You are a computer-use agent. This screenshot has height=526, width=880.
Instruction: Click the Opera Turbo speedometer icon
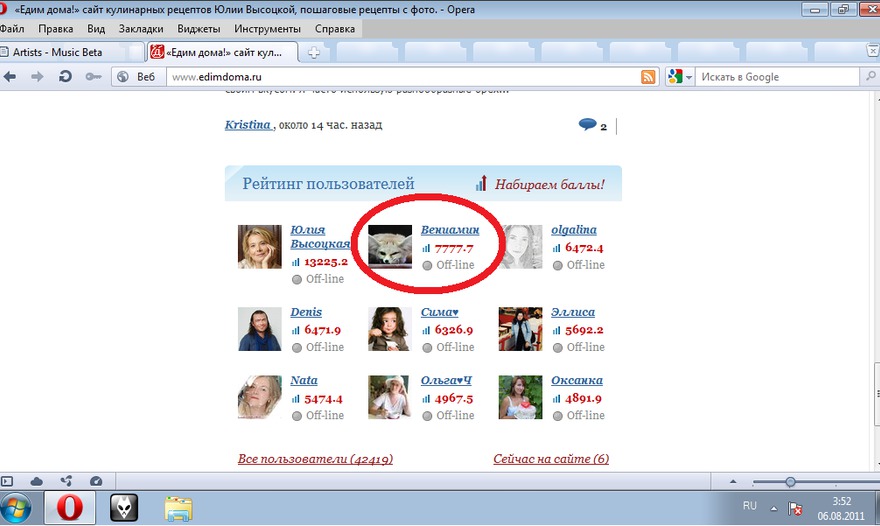[96, 481]
